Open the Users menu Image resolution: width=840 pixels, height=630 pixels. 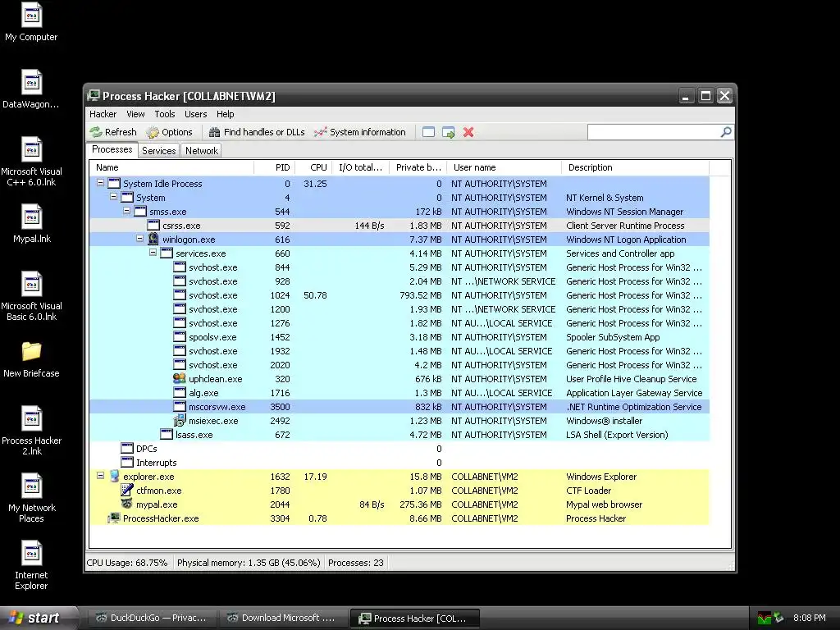coord(195,114)
